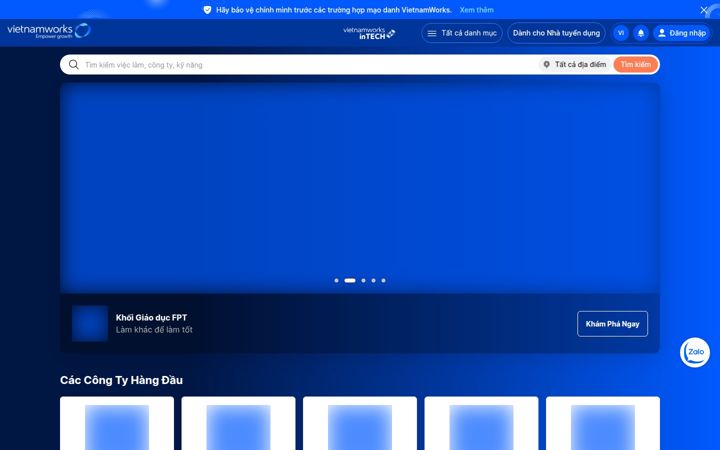Open the Zalo chat bubble
The height and width of the screenshot is (450, 720).
click(x=695, y=352)
